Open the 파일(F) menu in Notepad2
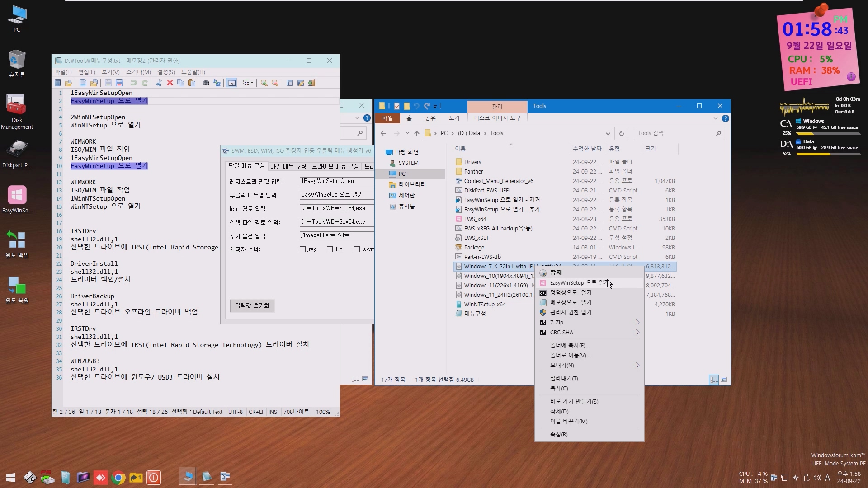Viewport: 868px width, 488px height. pyautogui.click(x=63, y=72)
